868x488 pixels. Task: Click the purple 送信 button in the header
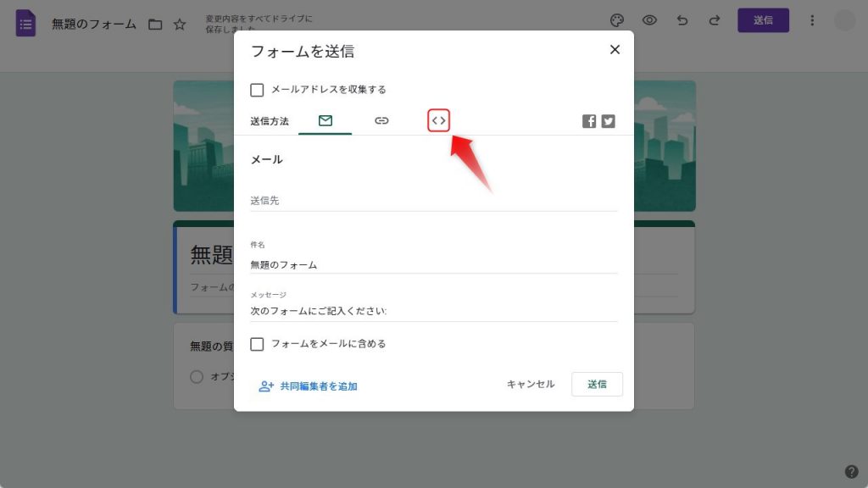763,20
